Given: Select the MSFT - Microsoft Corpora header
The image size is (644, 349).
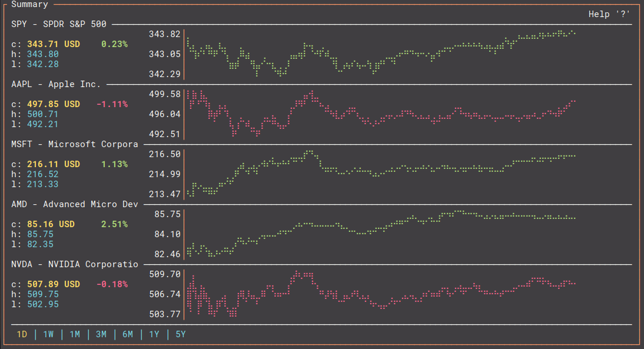Looking at the screenshot, I should tap(75, 144).
